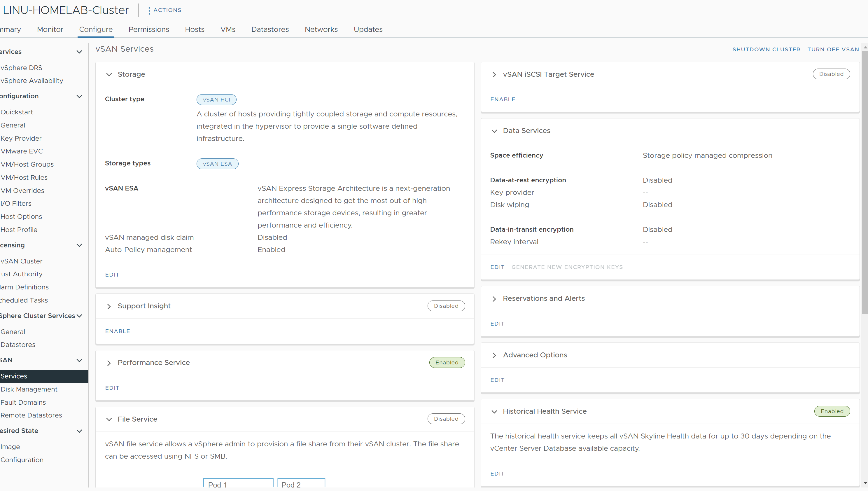This screenshot has height=491, width=868.
Task: Open Key Provider in sidebar
Action: [21, 138]
